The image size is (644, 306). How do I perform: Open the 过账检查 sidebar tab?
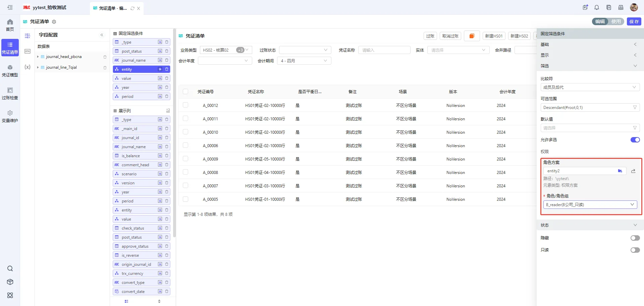point(10,94)
